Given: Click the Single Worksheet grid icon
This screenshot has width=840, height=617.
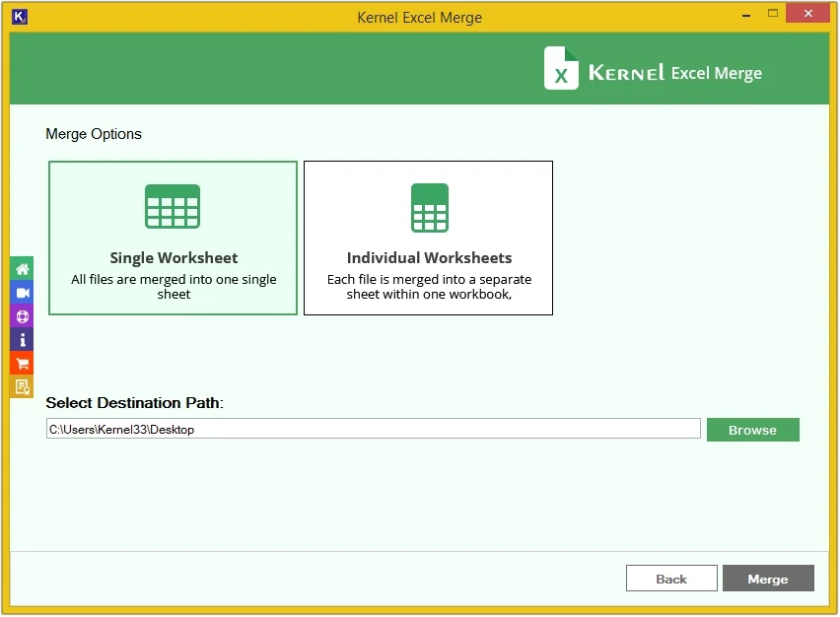Looking at the screenshot, I should 173,206.
